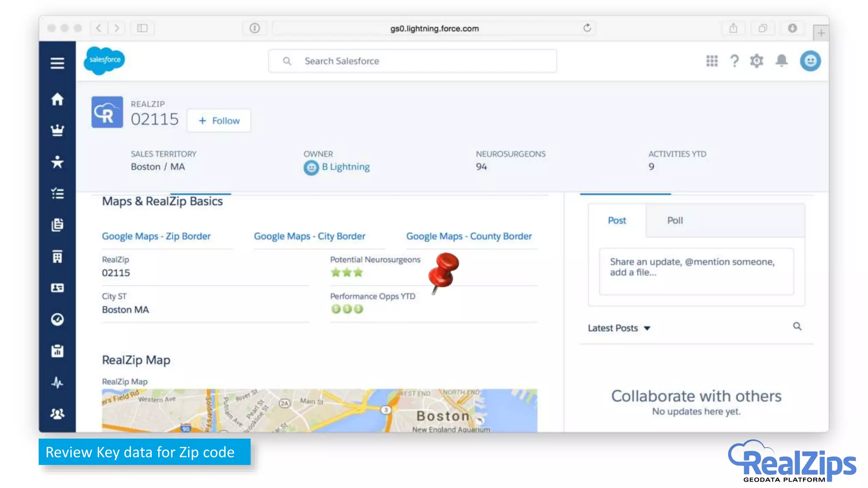Viewport: 868px width, 488px height.
Task: Toggle the browser sidebar button
Action: tap(142, 28)
